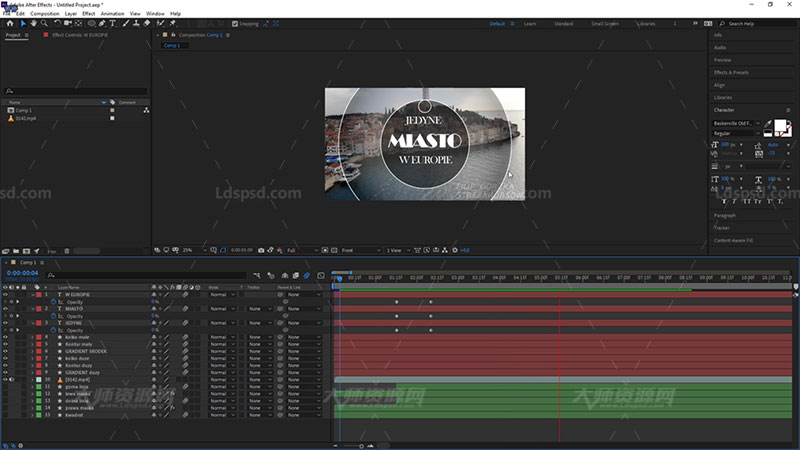
Task: Select the Clone Stamp tool
Action: click(136, 23)
